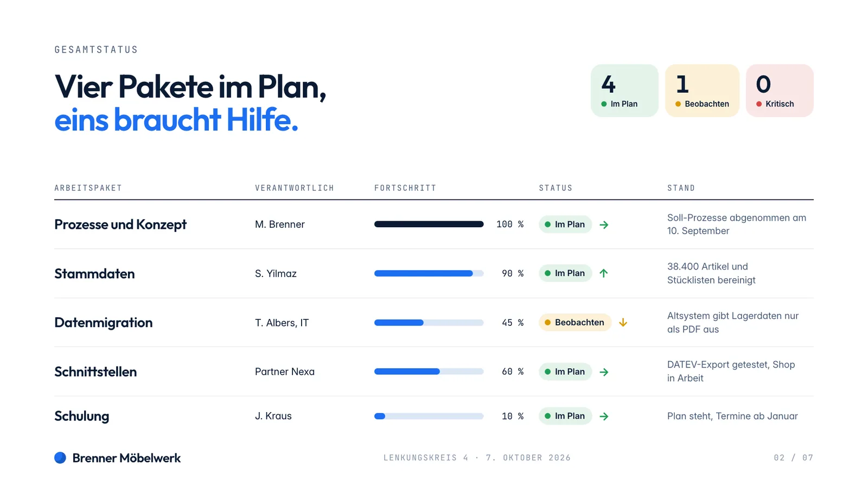The width and height of the screenshot is (868, 488).
Task: Click the trend arrow in Schulung row
Action: (x=604, y=416)
